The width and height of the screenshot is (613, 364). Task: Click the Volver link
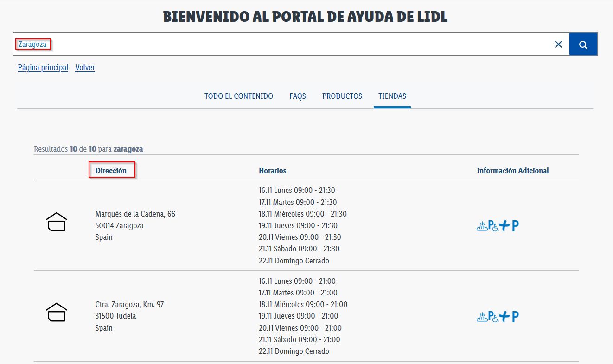85,68
